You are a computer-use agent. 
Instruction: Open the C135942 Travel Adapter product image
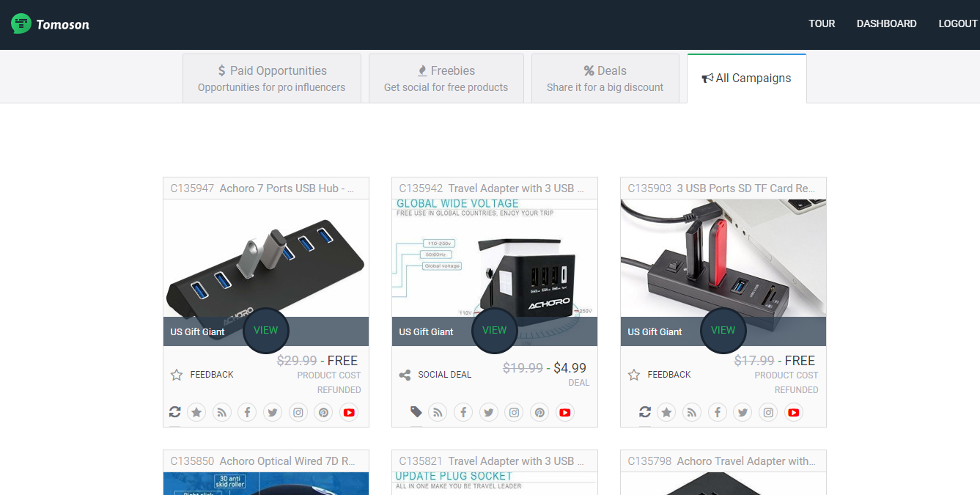[494, 257]
